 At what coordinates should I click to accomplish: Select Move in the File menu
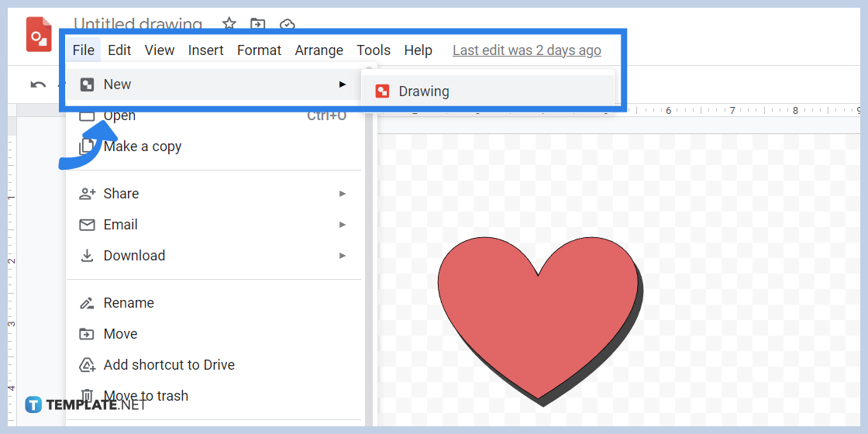click(214, 334)
